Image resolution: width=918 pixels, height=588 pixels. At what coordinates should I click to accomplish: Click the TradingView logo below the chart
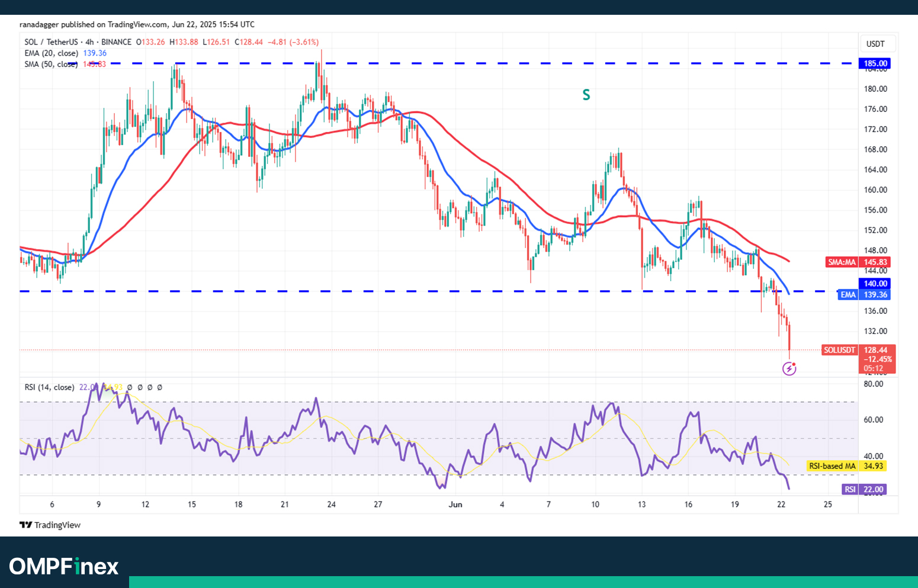(50, 525)
